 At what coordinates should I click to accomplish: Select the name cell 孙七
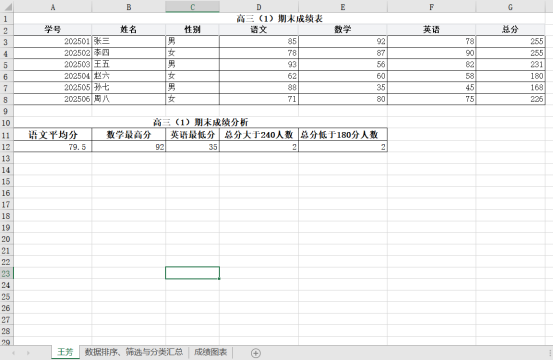129,87
